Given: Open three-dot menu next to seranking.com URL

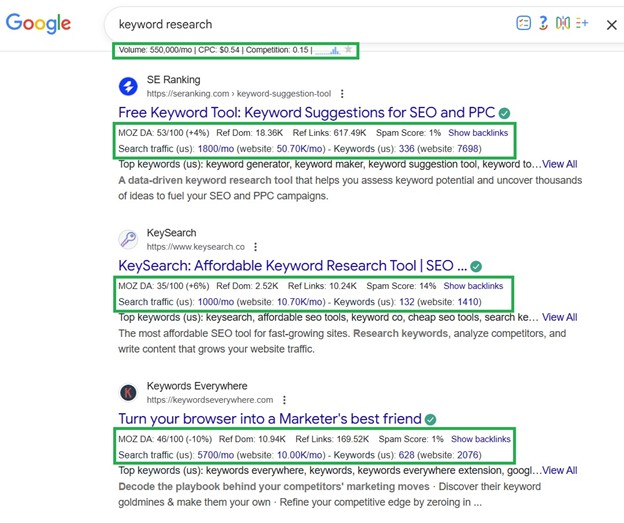Looking at the screenshot, I should (342, 94).
